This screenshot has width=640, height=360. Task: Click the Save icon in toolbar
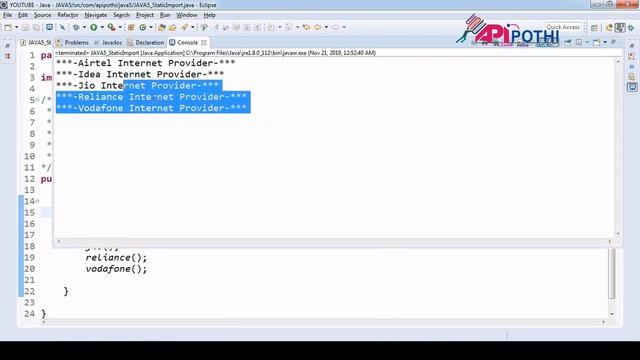(25, 27)
